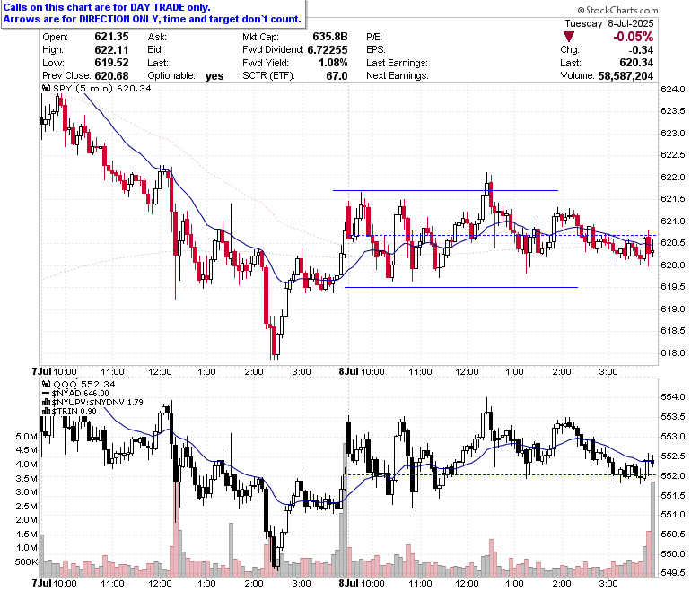
Task: Click the $TRIN 0.90 legend entry
Action: click(x=74, y=412)
